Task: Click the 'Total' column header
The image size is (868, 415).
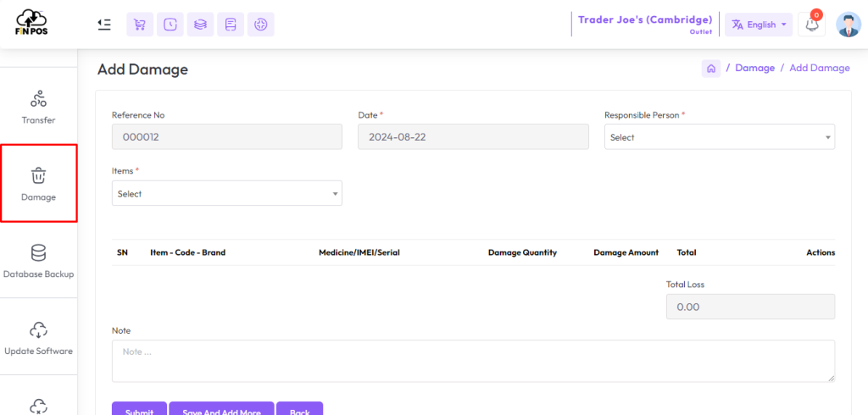Action: click(687, 252)
